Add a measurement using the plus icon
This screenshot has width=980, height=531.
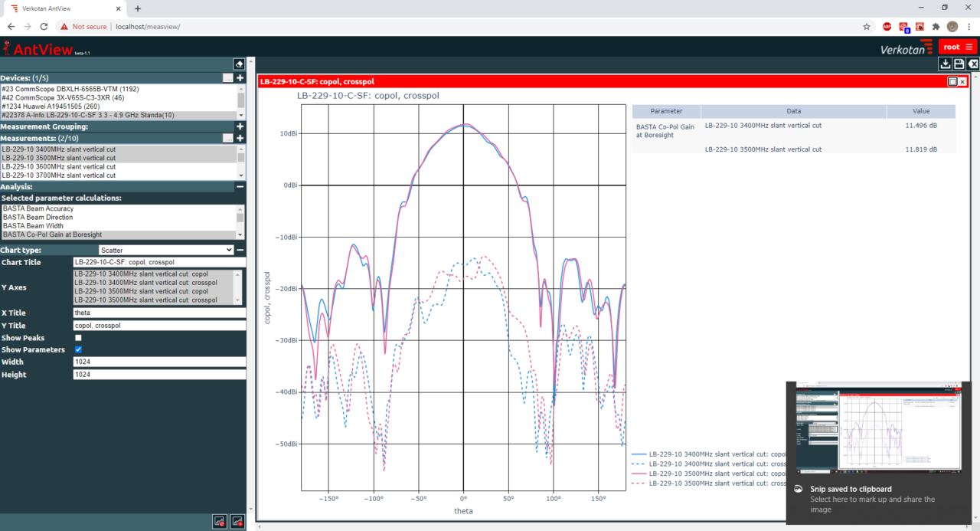click(240, 139)
